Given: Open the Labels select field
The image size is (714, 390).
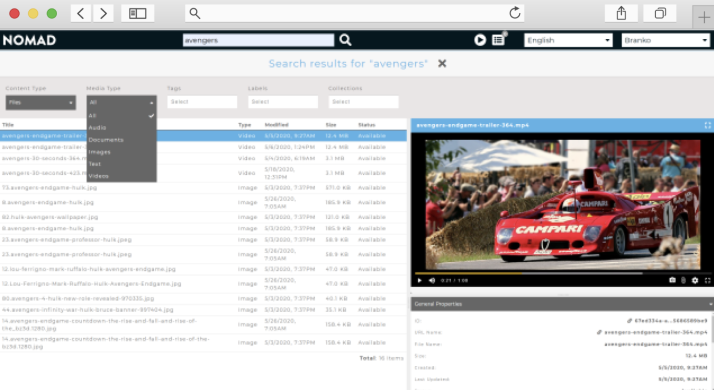Looking at the screenshot, I should (283, 102).
